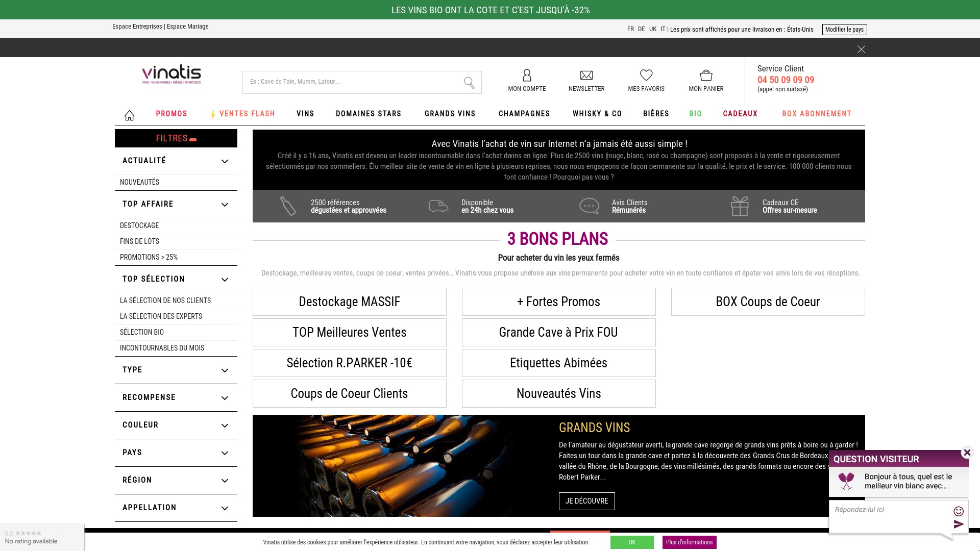
Task: Open Mes Favoris heart icon
Action: 646,75
